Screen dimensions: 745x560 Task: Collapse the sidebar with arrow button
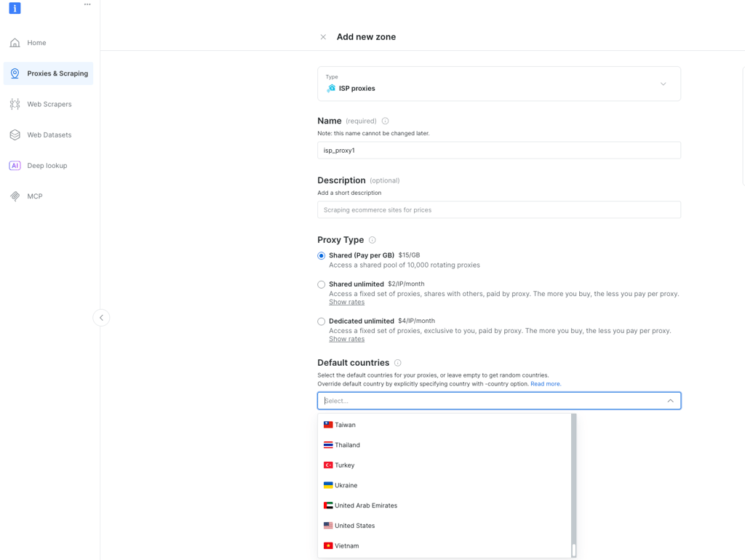pos(101,318)
